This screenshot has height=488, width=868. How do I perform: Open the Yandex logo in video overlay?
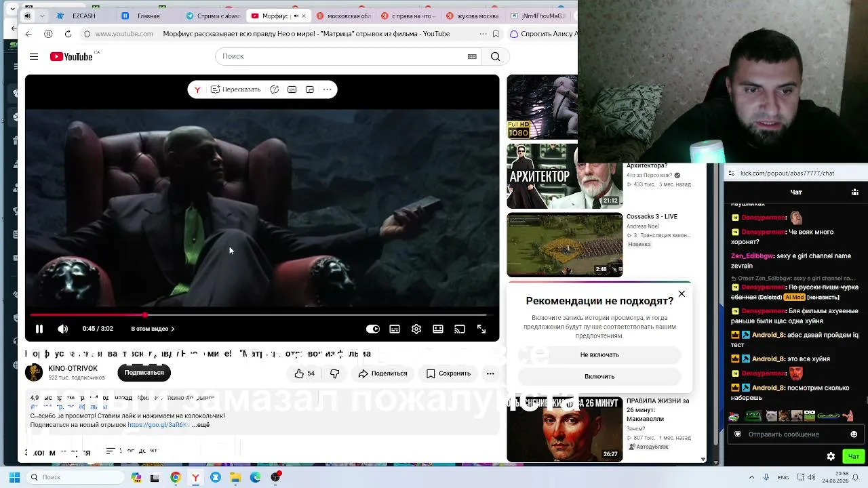click(197, 89)
